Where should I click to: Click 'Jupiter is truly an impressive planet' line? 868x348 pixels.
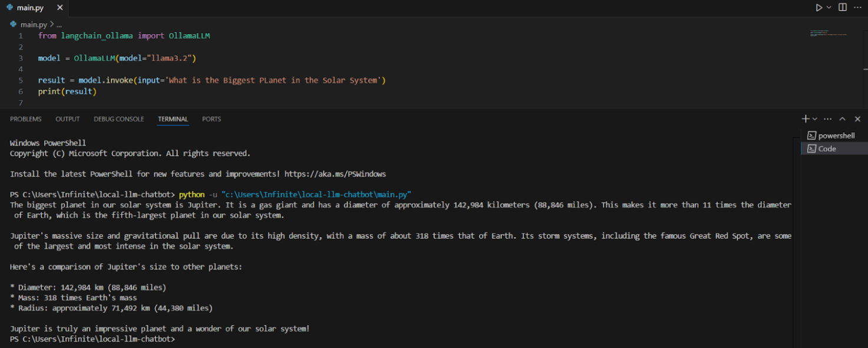160,329
